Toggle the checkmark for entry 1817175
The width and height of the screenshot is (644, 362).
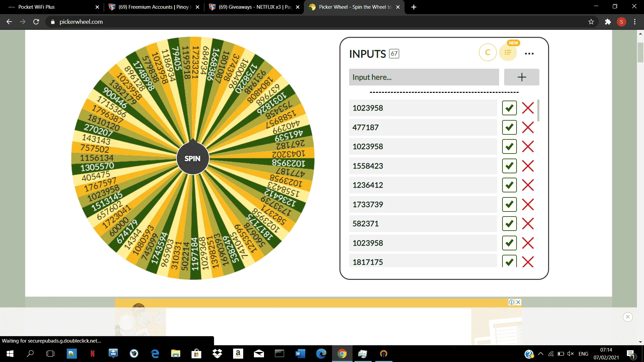pyautogui.click(x=509, y=261)
